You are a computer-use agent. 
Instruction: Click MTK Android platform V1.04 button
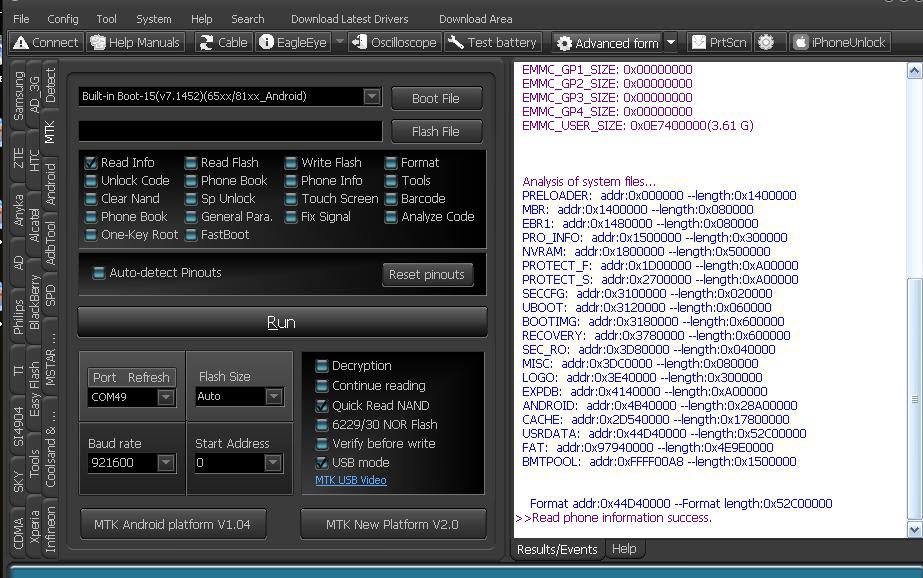click(172, 524)
